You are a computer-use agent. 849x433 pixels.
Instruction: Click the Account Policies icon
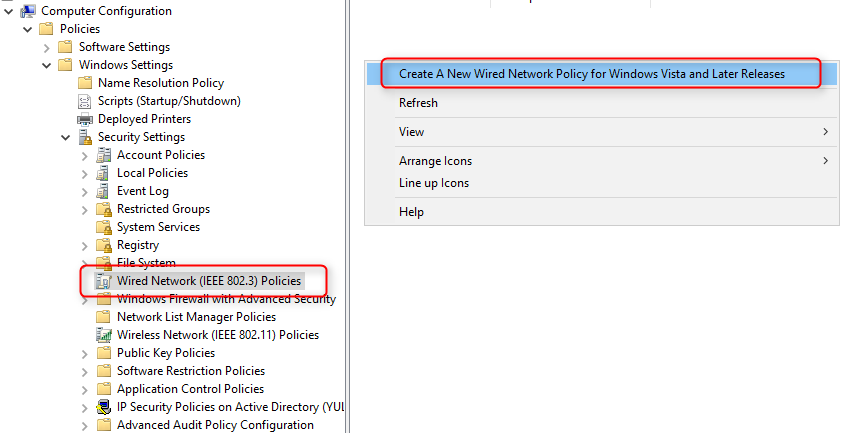[x=103, y=155]
